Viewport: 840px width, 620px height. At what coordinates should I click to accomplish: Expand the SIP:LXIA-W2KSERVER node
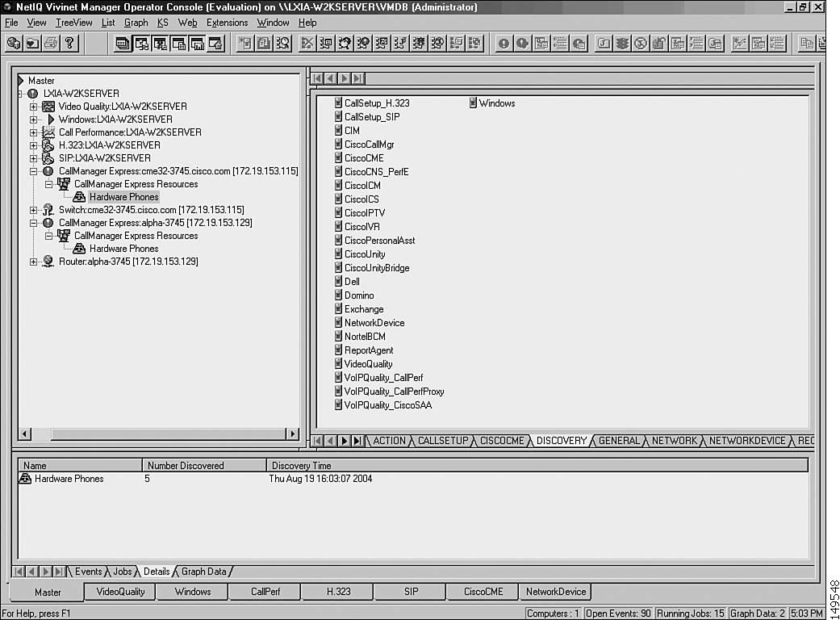click(33, 158)
